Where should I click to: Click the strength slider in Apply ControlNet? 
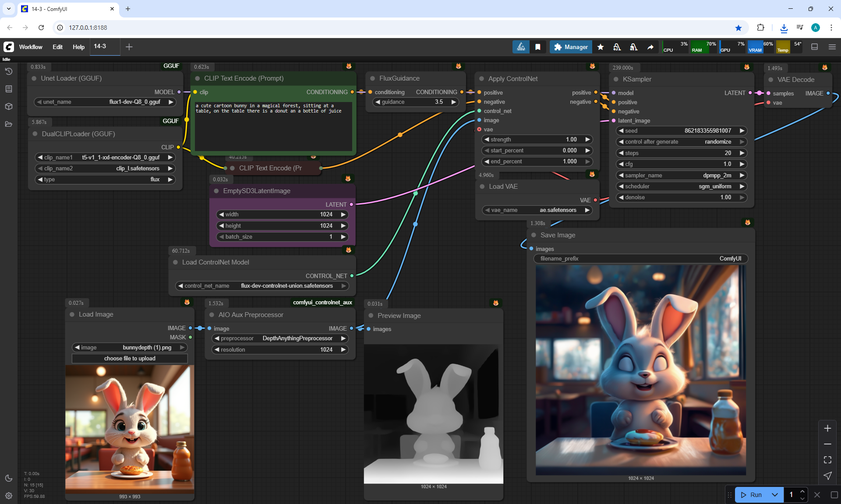pos(537,139)
